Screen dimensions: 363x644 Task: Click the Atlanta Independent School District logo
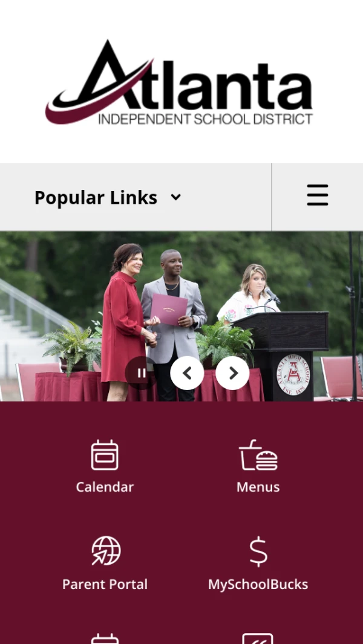179,82
